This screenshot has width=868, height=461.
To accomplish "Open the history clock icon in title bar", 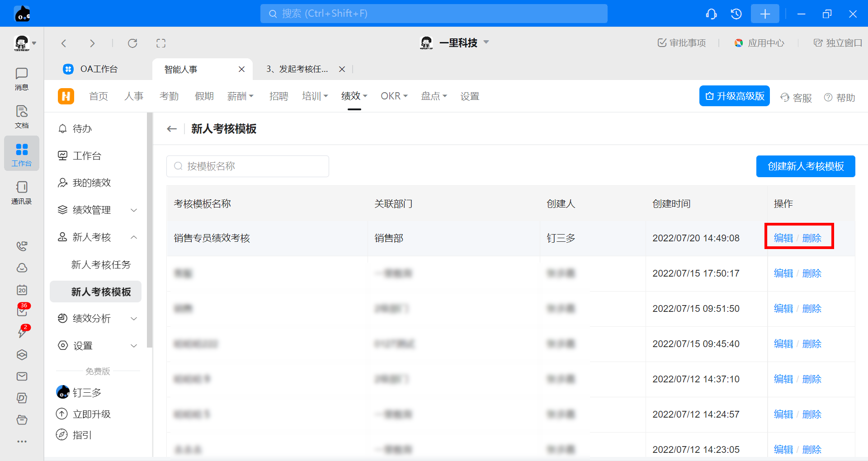I will pyautogui.click(x=736, y=14).
